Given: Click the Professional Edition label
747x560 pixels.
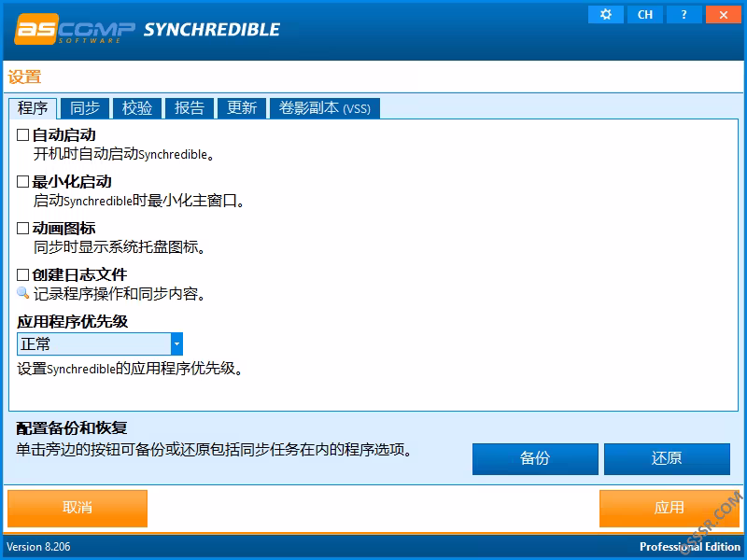Looking at the screenshot, I should [x=690, y=547].
